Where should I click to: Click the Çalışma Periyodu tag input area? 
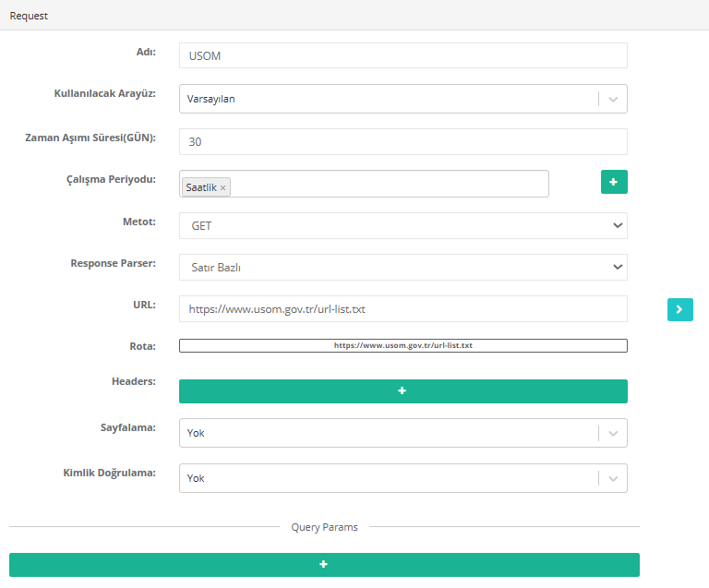click(x=388, y=184)
